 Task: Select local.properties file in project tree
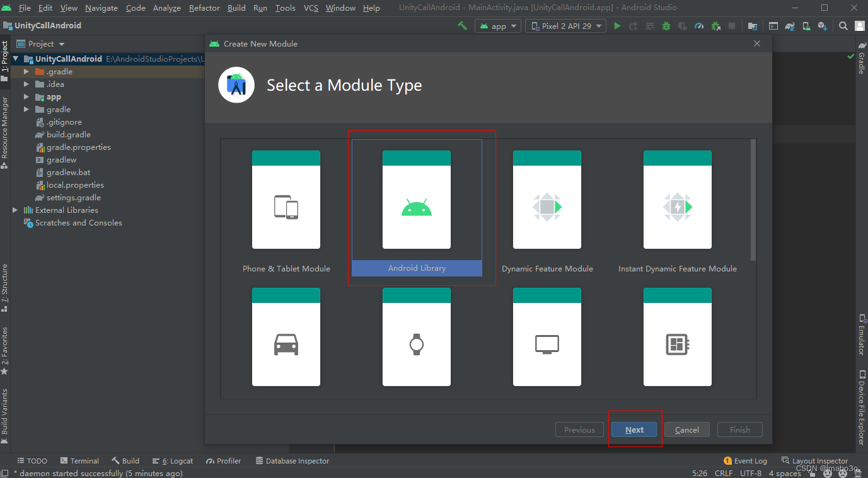click(69, 185)
